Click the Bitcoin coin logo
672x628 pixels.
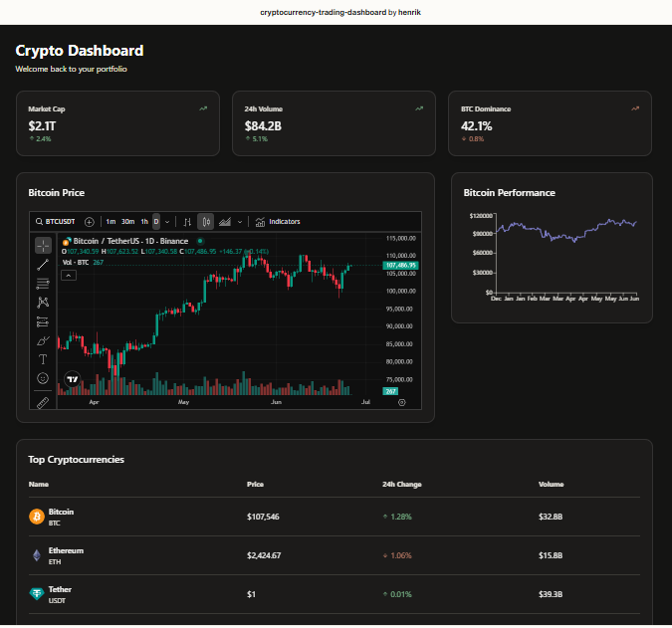pyautogui.click(x=37, y=517)
